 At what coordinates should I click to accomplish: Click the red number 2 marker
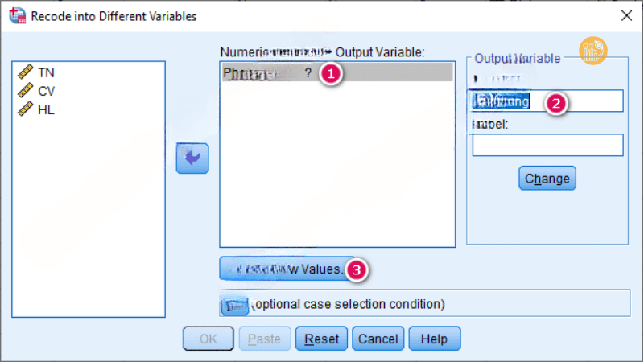556,102
